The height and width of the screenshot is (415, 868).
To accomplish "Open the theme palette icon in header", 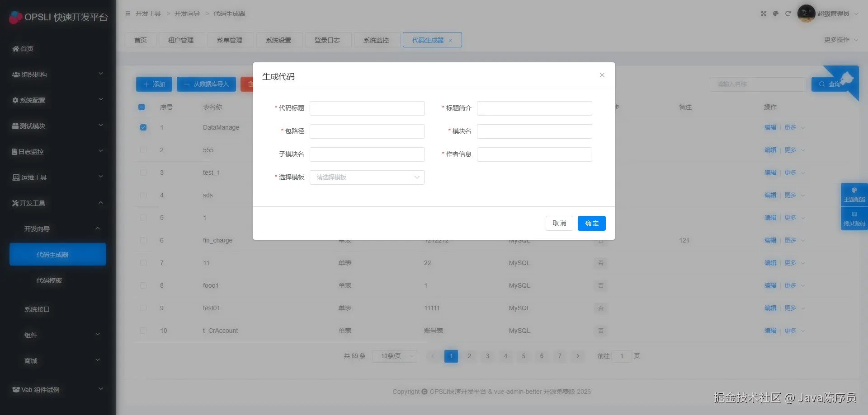I will (x=776, y=14).
